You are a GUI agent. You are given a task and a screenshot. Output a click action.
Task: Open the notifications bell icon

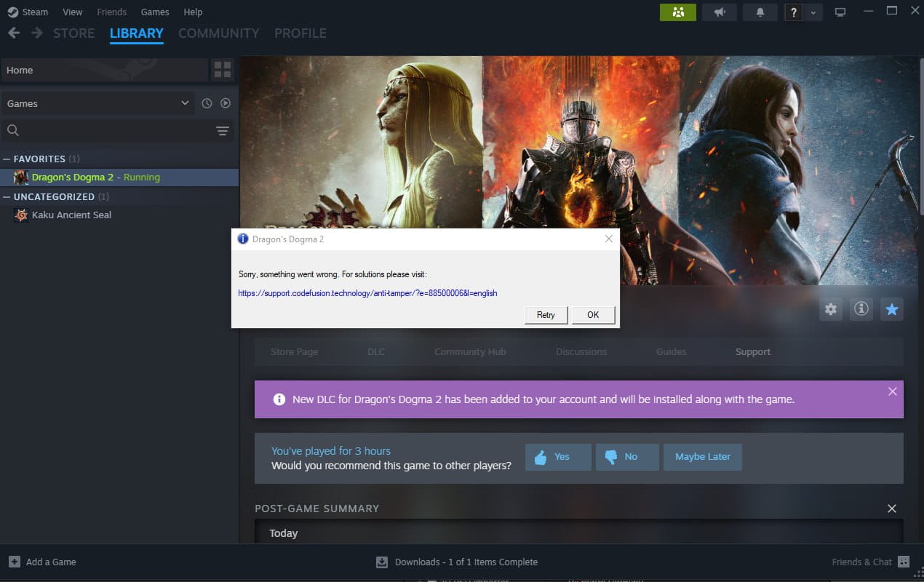[761, 12]
